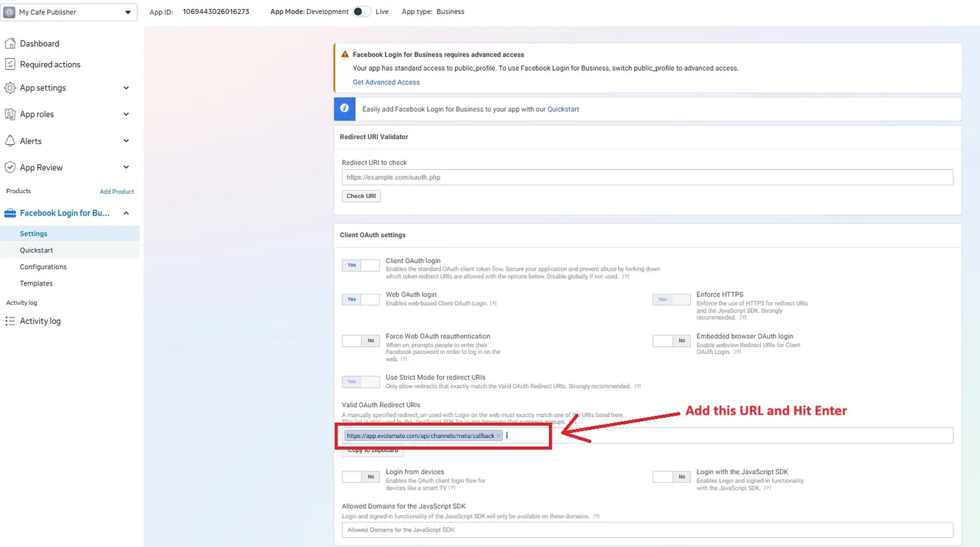Click the Dashboard home icon
This screenshot has height=547, width=980.
(x=10, y=43)
